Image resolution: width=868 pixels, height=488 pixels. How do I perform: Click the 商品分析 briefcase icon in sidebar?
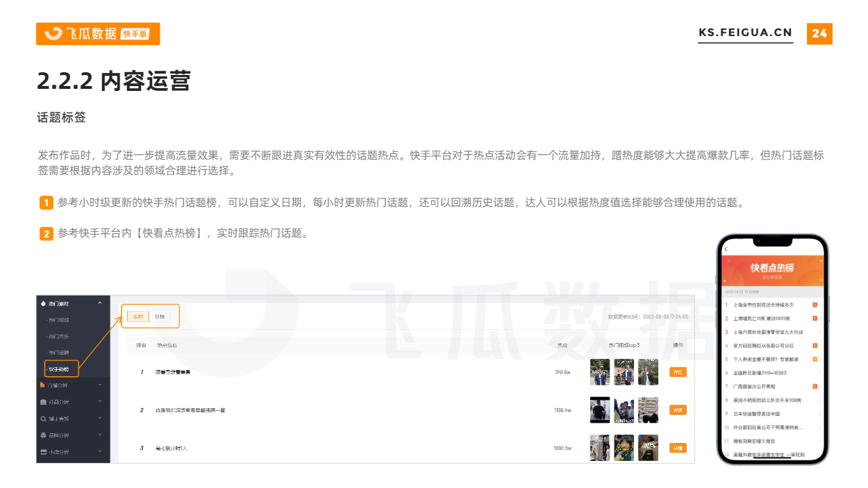(x=43, y=402)
